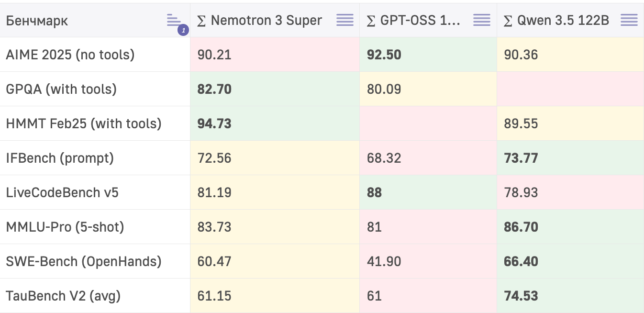
Task: Click the sigma icon beside Qwen 3.5 122B
Action: pyautogui.click(x=509, y=21)
